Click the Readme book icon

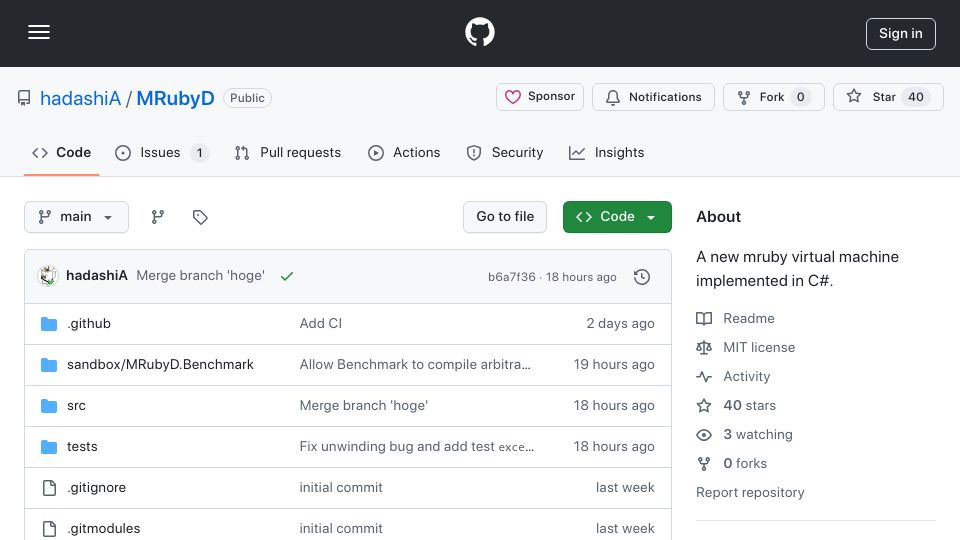(704, 318)
